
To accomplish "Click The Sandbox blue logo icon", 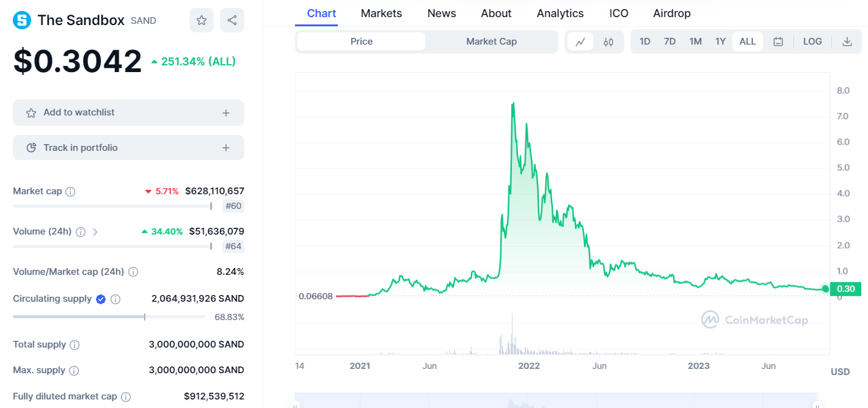I will (22, 20).
